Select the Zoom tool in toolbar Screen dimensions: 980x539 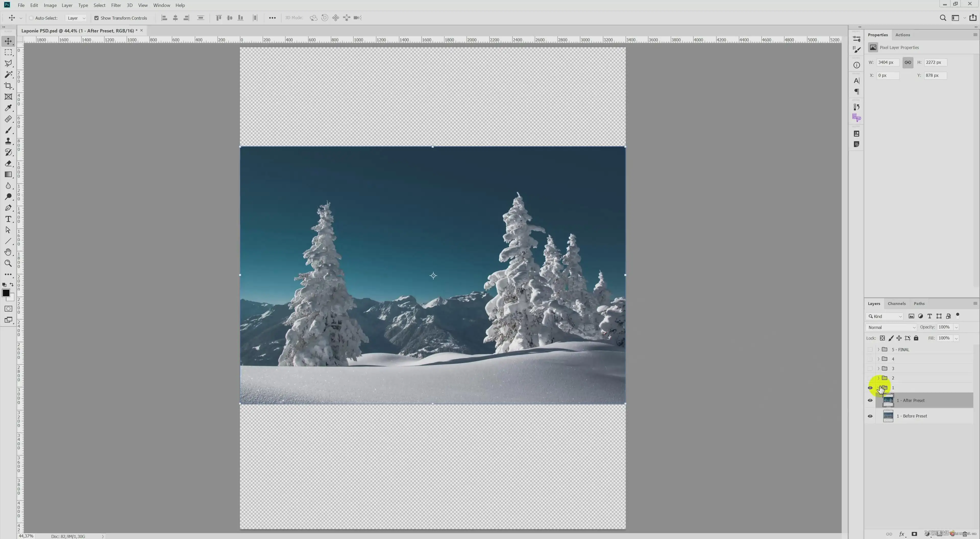click(x=8, y=263)
